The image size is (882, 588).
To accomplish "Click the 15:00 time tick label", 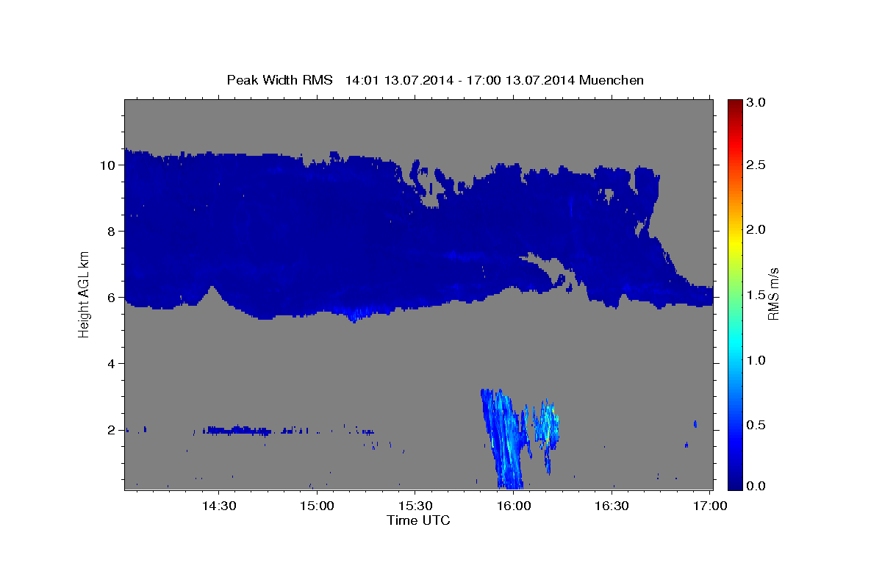I will (x=318, y=506).
